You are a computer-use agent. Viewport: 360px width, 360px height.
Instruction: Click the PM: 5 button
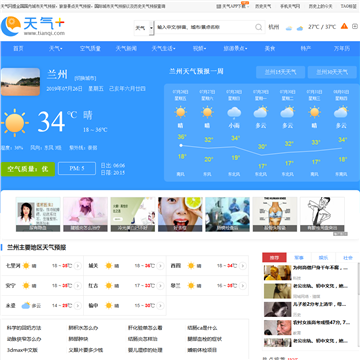(x=77, y=169)
